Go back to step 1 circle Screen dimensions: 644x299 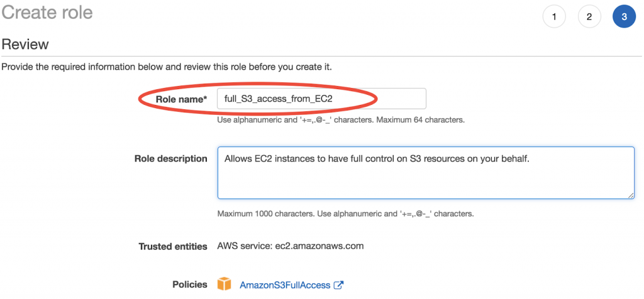pyautogui.click(x=554, y=17)
